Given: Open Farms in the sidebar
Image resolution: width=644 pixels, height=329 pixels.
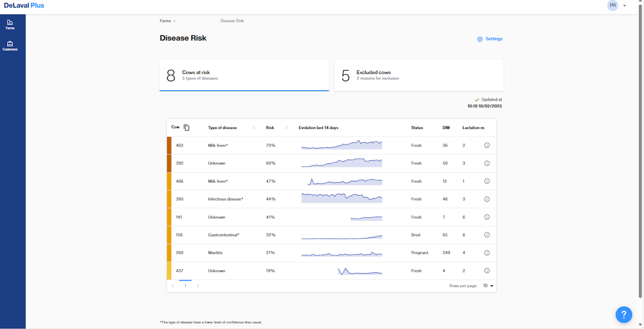Looking at the screenshot, I should point(10,24).
